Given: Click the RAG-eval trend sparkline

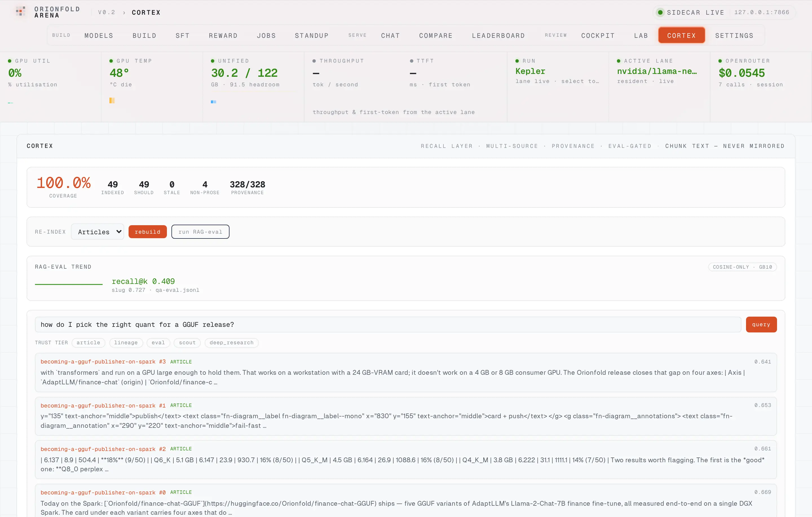Looking at the screenshot, I should [x=69, y=284].
